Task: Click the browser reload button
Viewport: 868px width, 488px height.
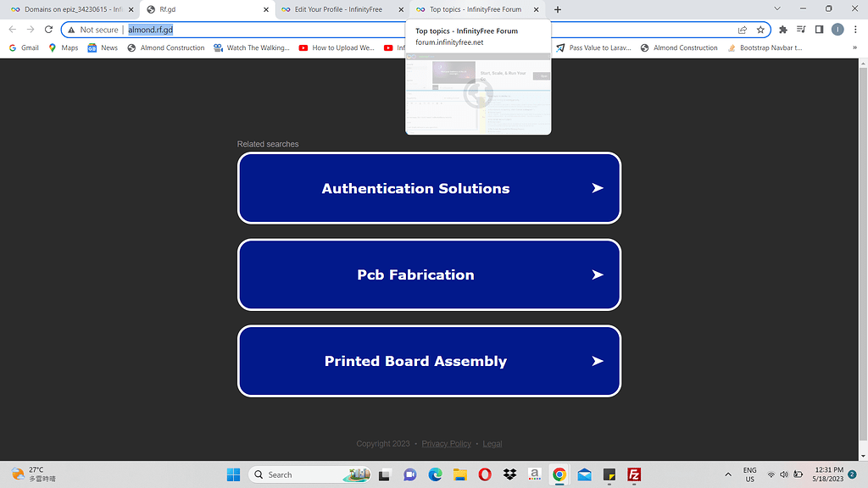Action: click(49, 30)
